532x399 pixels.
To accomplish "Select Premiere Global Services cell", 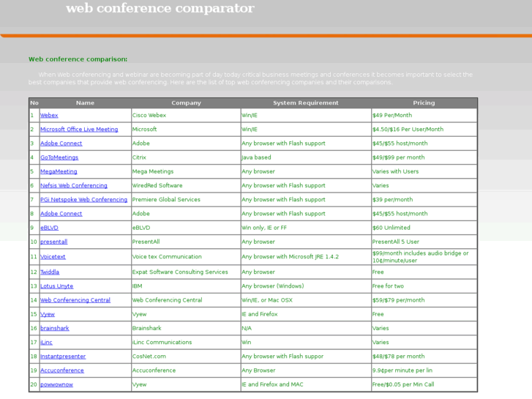I will point(186,200).
